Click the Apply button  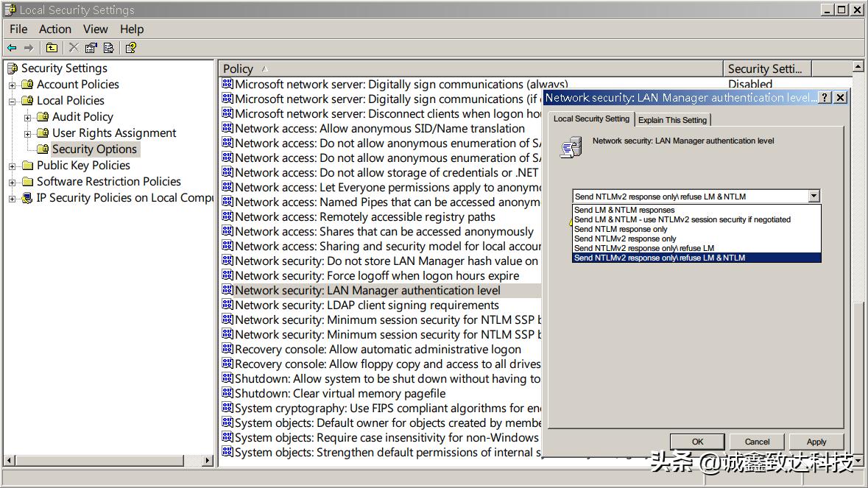tap(816, 442)
